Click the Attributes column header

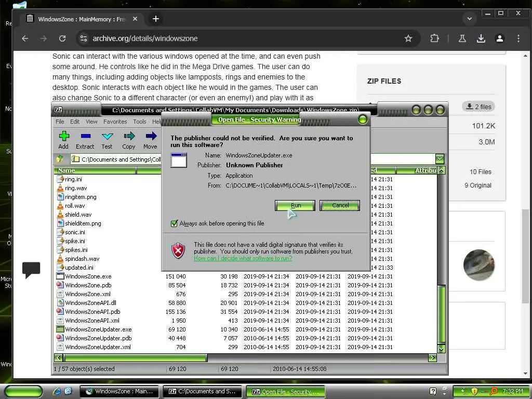417,170
